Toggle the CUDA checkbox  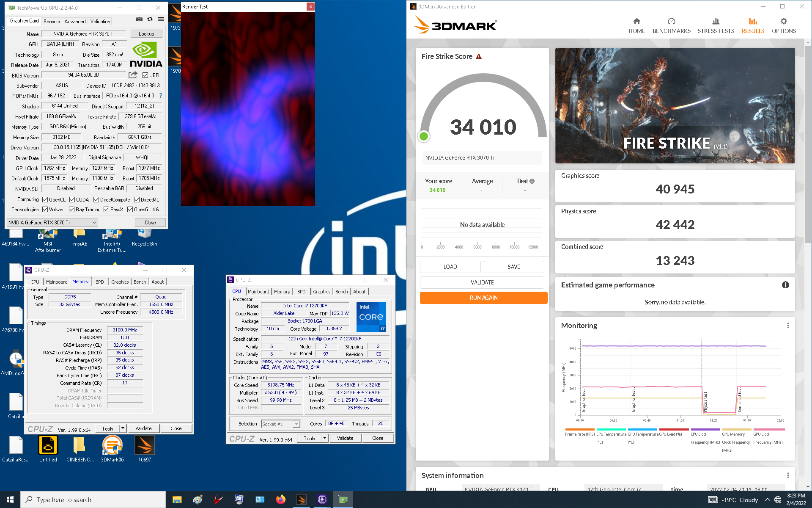pyautogui.click(x=72, y=200)
